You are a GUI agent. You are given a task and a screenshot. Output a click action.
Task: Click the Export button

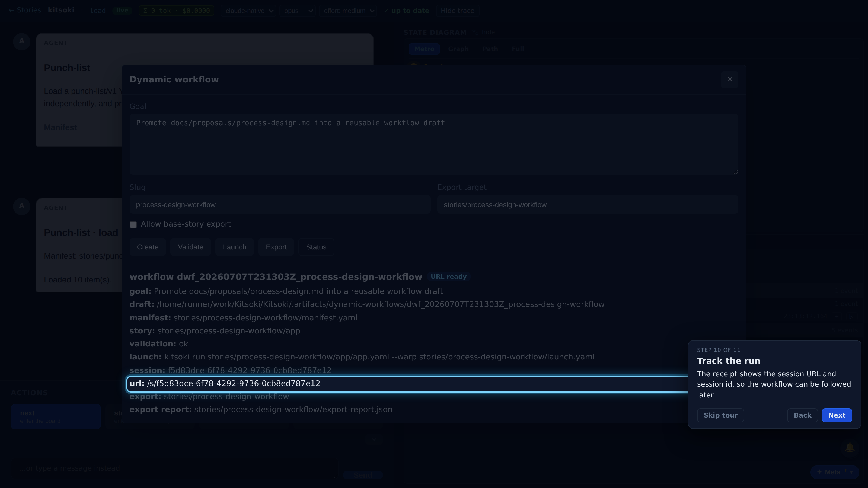pos(276,247)
